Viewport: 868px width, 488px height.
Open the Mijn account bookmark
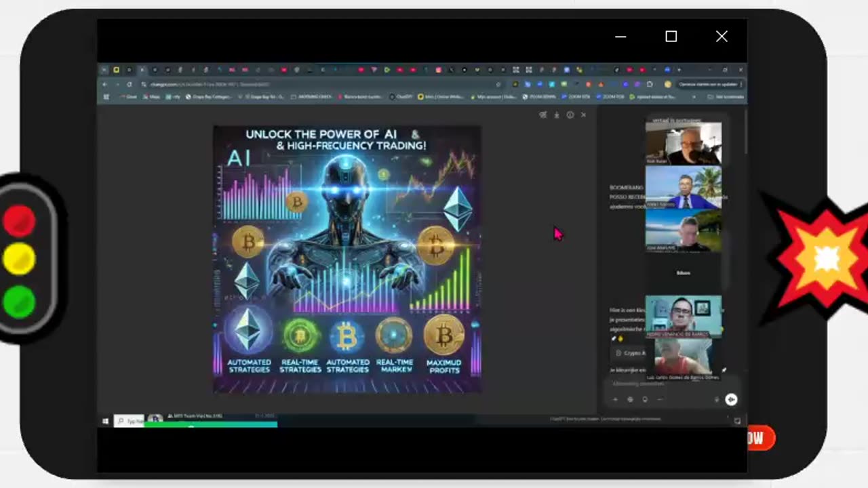pos(494,97)
